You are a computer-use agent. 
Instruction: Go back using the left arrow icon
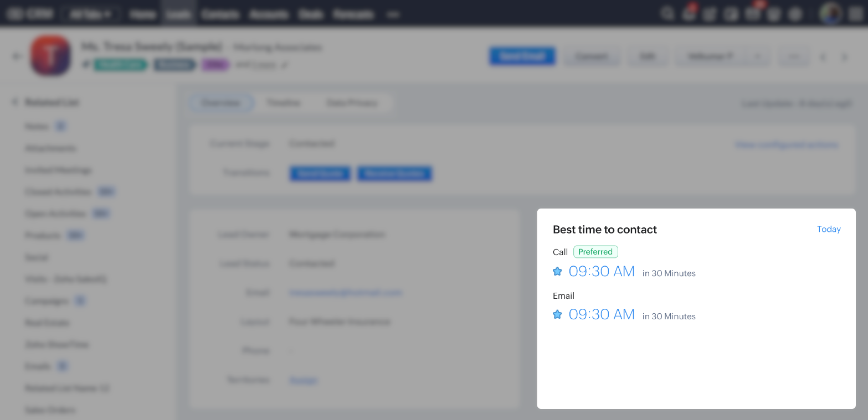(x=17, y=56)
